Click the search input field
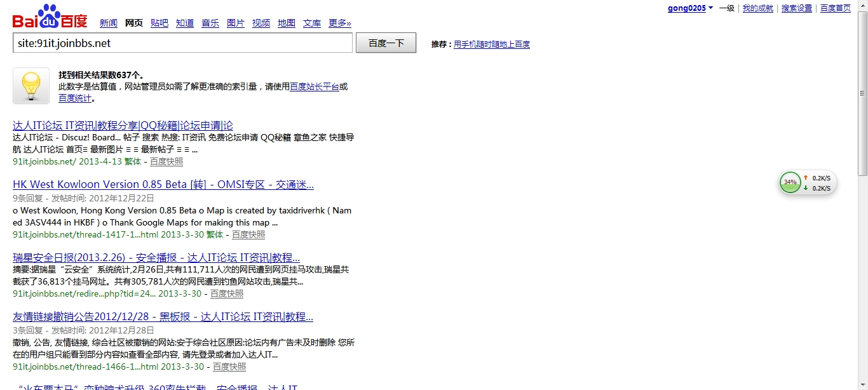 coord(182,43)
